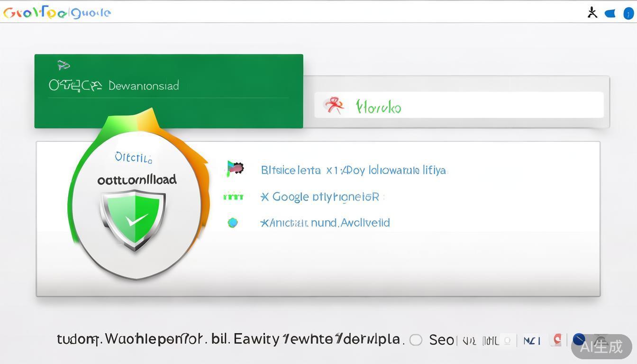
Task: Click the red square icon in bottom bar
Action: coord(557,339)
